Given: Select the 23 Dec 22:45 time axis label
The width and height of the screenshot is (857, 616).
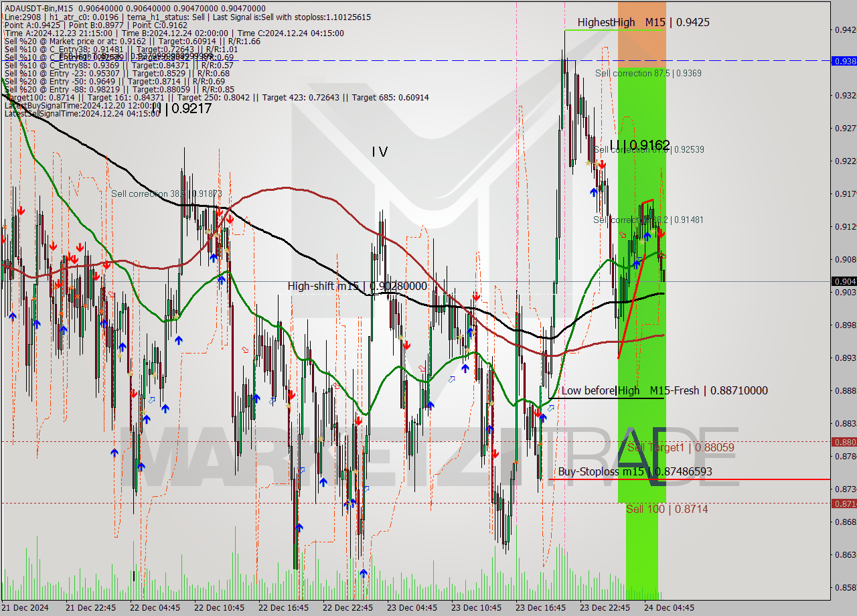Looking at the screenshot, I should (605, 608).
